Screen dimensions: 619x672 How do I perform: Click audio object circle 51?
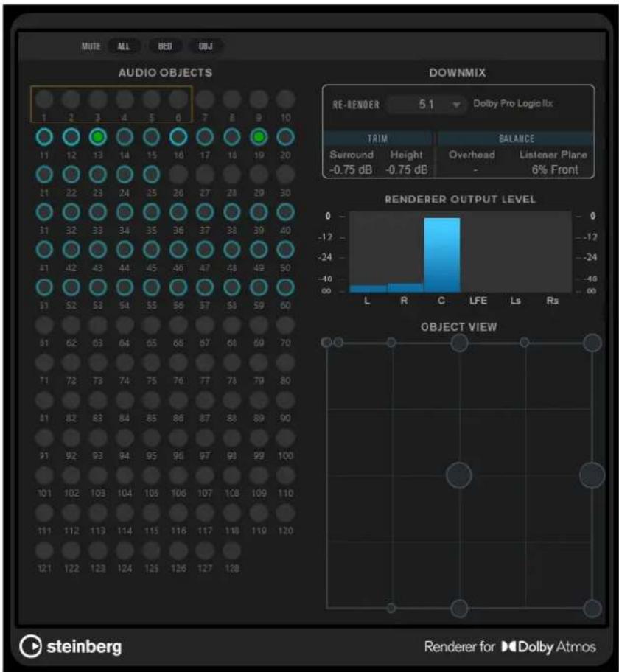44,287
